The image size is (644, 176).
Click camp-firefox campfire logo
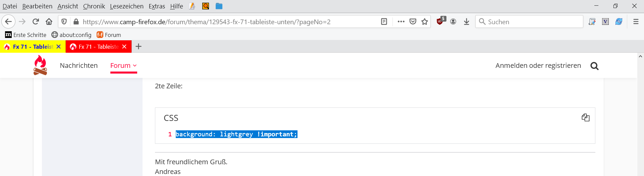click(x=40, y=65)
